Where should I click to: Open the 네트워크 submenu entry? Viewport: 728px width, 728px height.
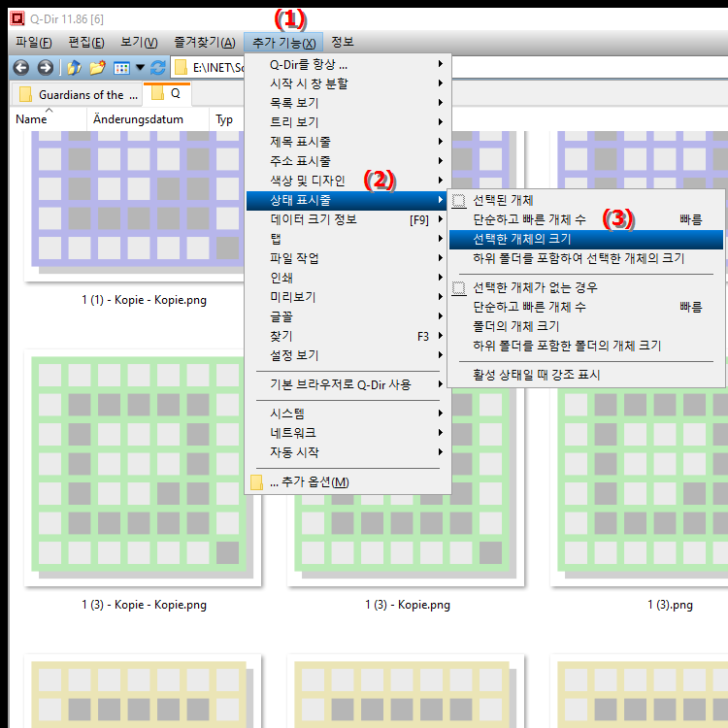point(348,433)
